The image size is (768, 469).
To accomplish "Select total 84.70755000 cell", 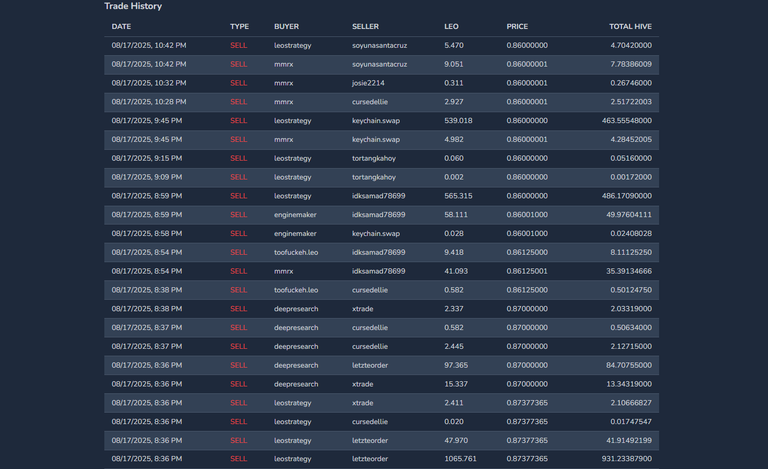I will [x=629, y=365].
